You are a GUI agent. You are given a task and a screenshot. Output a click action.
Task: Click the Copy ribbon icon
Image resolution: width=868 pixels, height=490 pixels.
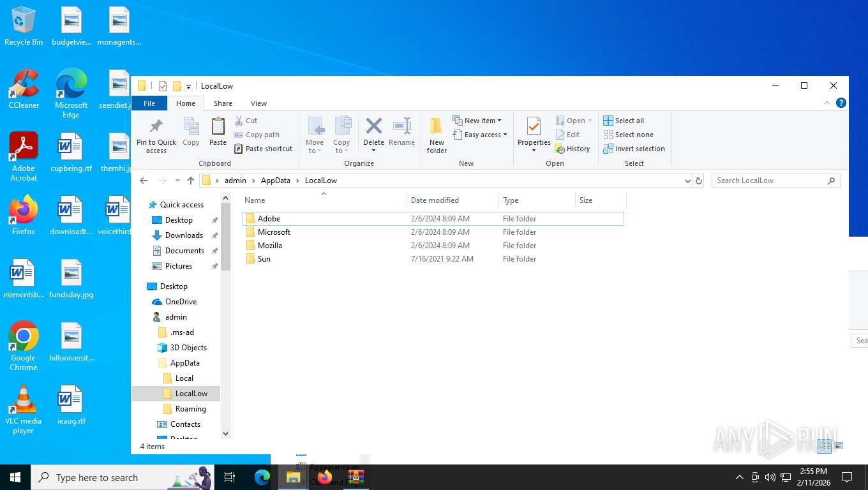point(191,132)
